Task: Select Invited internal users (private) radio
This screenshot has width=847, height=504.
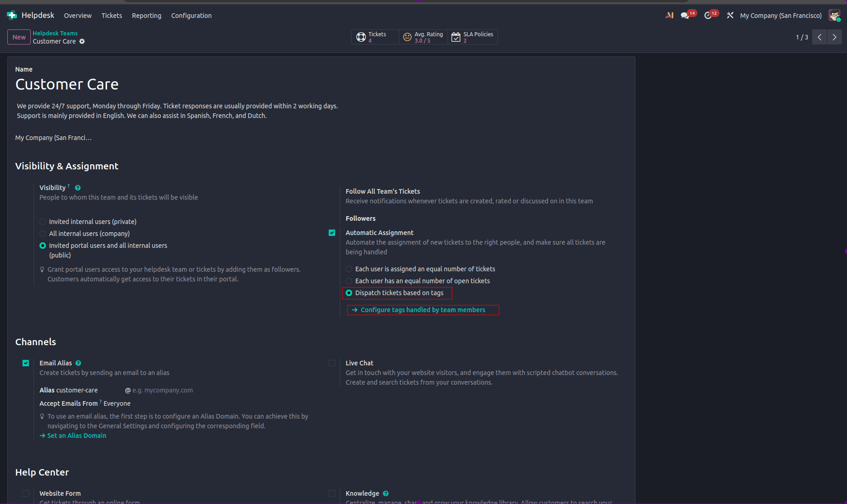Action: click(43, 222)
